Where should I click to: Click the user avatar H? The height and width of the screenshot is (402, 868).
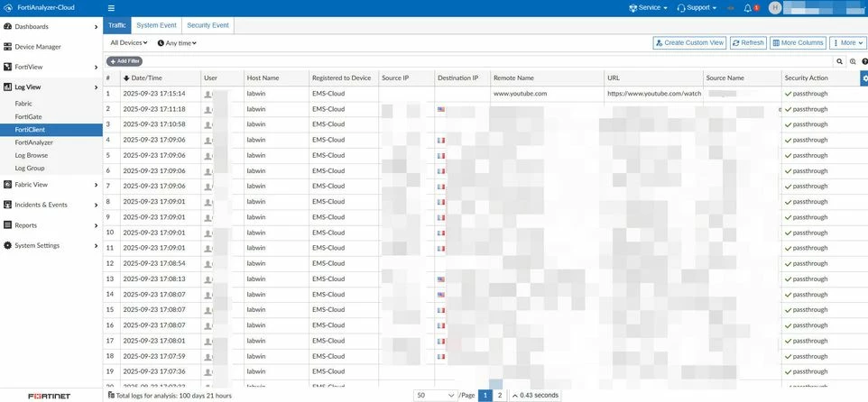pyautogui.click(x=775, y=8)
